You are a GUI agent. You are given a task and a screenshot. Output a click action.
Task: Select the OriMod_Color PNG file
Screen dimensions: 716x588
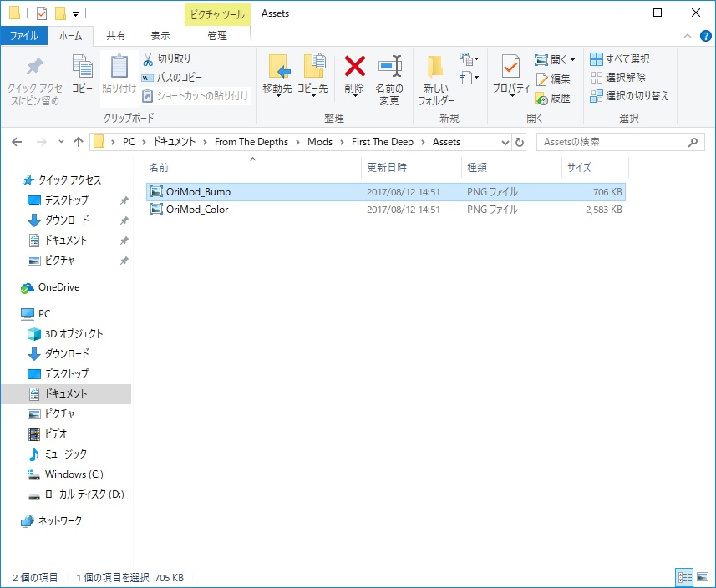[197, 210]
